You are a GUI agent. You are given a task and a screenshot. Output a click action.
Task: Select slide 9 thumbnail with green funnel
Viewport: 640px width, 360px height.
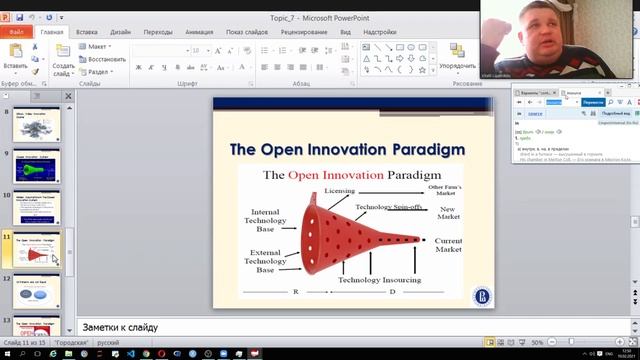coord(37,166)
